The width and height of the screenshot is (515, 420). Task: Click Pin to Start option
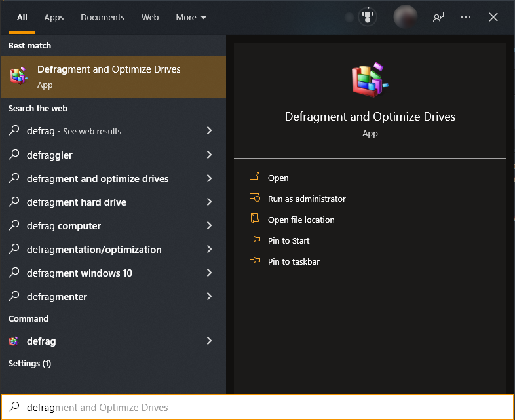point(288,240)
